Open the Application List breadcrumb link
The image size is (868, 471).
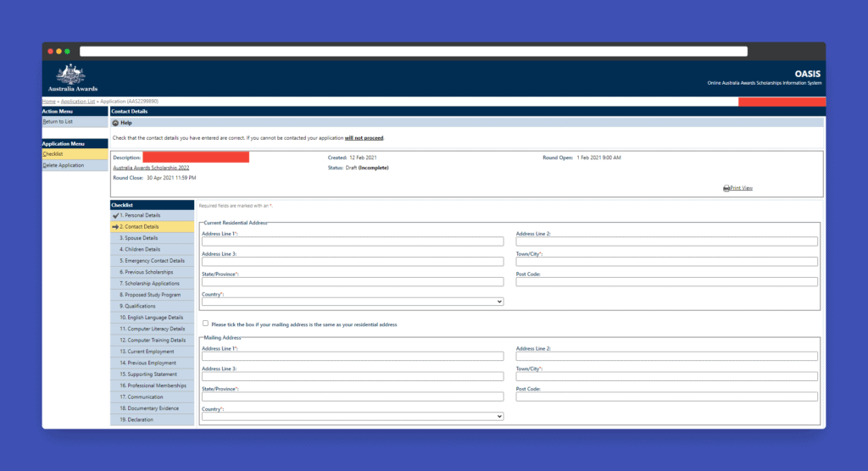77,102
